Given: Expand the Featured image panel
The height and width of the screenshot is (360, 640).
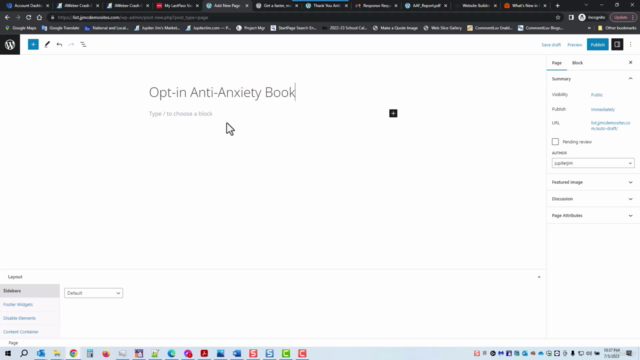Looking at the screenshot, I should (x=593, y=182).
